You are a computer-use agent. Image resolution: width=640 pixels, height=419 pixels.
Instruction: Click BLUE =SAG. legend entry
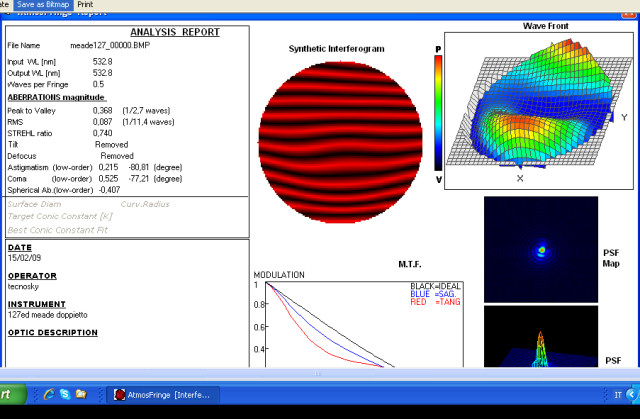(x=433, y=294)
